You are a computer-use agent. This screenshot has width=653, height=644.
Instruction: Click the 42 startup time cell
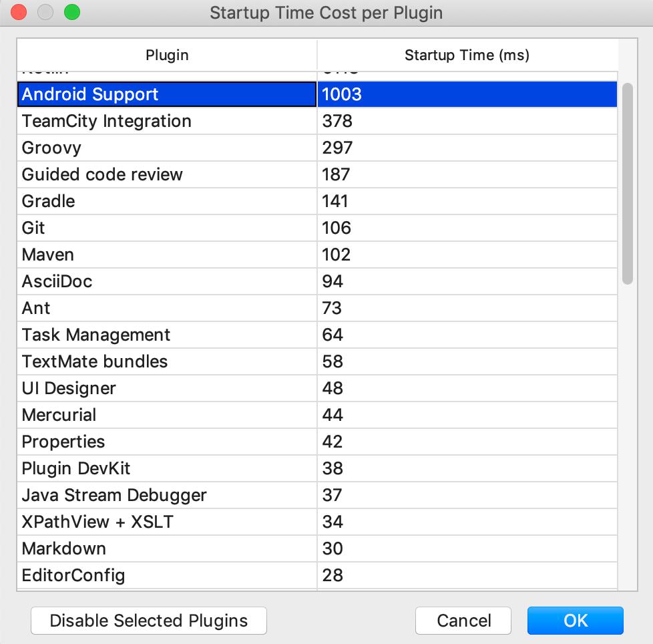(x=467, y=442)
